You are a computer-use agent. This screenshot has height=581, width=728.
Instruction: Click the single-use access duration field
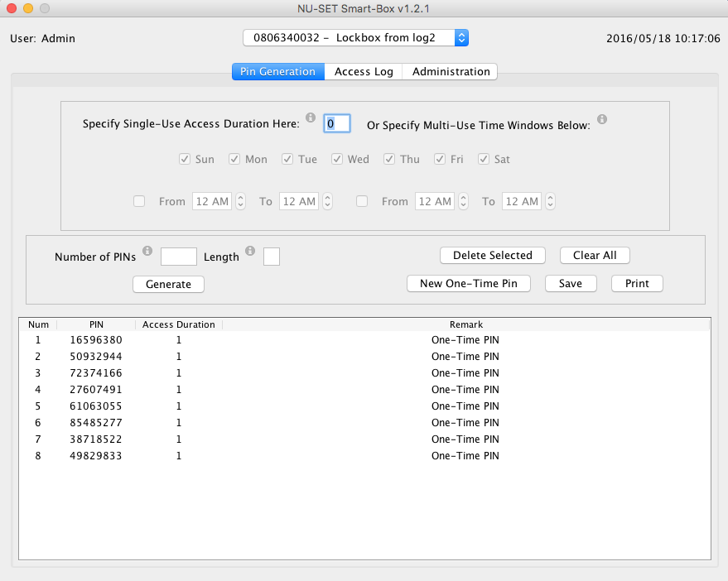(337, 123)
